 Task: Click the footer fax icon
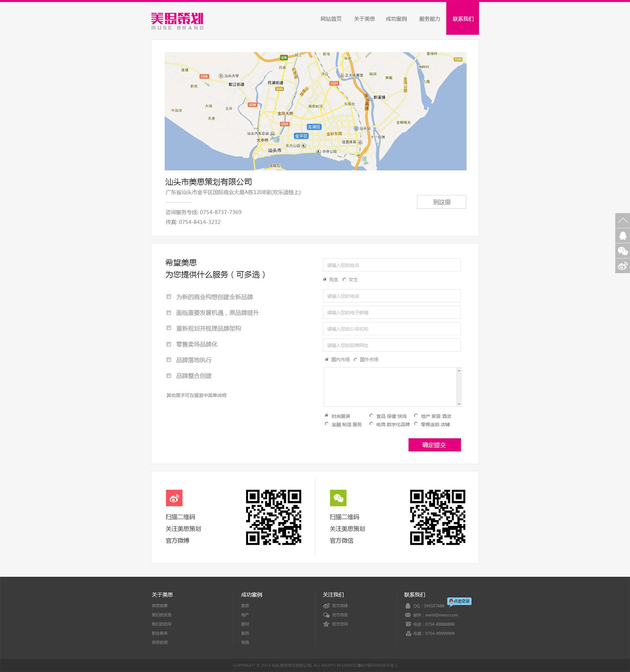(408, 633)
